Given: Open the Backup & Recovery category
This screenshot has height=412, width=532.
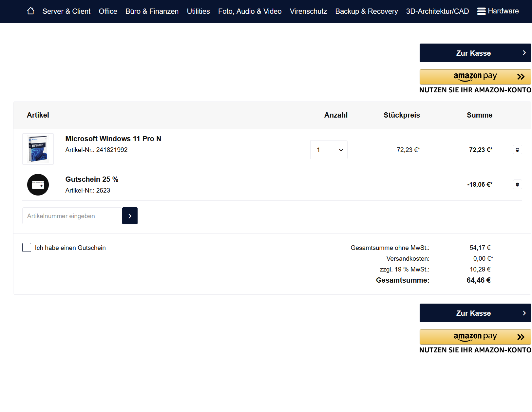Looking at the screenshot, I should [367, 11].
